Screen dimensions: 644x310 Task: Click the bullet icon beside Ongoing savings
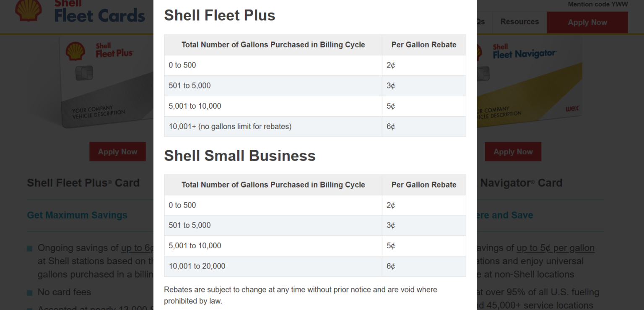click(29, 248)
